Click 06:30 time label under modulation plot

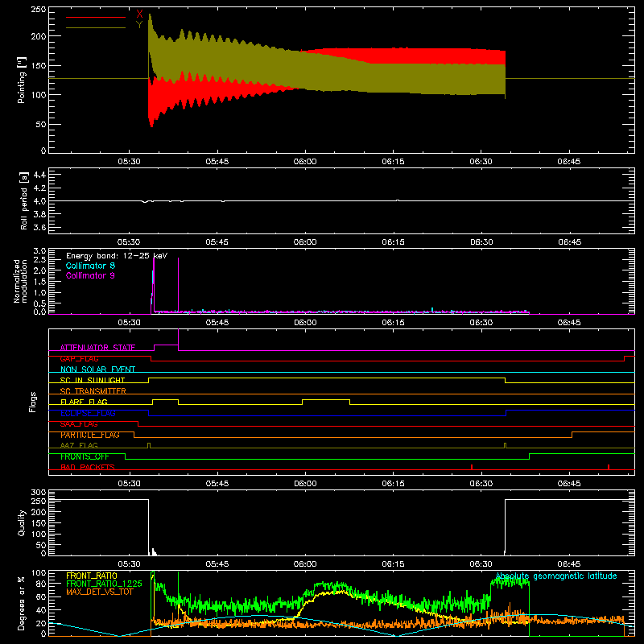pyautogui.click(x=481, y=323)
